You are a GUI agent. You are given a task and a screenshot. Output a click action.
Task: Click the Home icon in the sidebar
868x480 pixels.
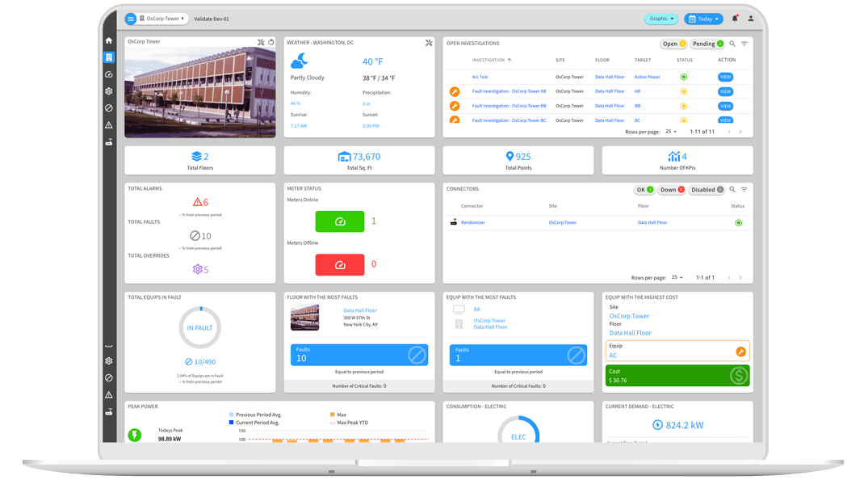(108, 40)
